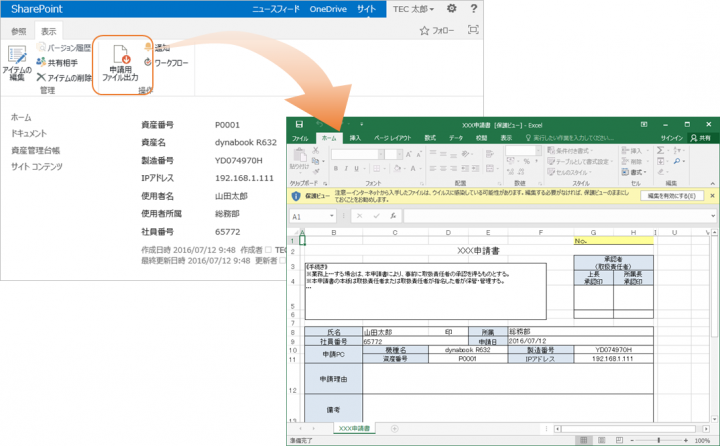The image size is (720, 446).
Task: Expand the Name Box dropdown showing A1
Action: coord(332,216)
